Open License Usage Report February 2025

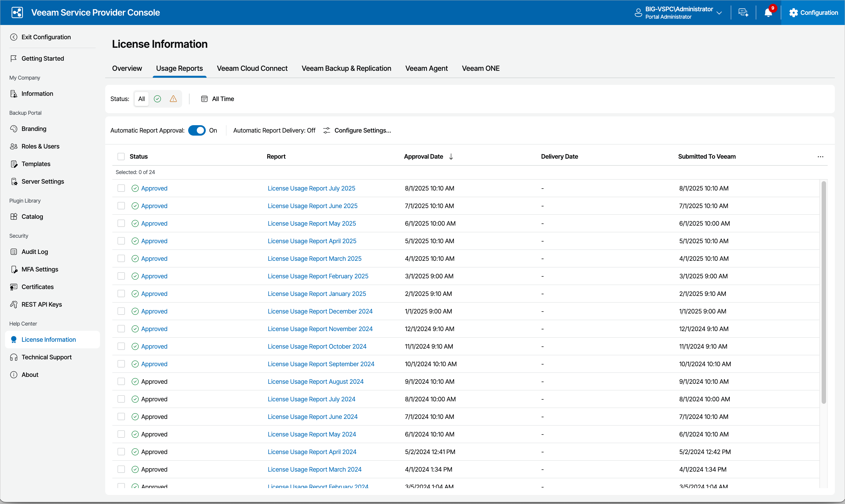tap(318, 276)
